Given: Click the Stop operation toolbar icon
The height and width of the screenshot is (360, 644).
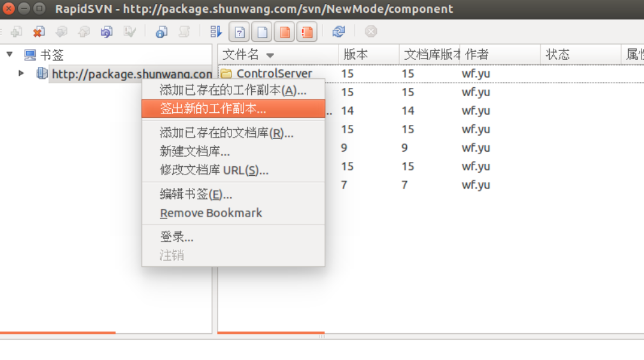Looking at the screenshot, I should 371,32.
